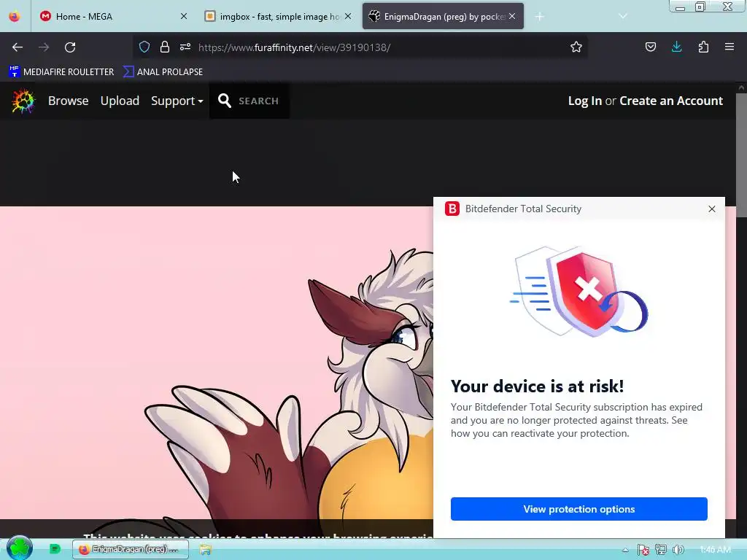Open a new tab with plus button
The height and width of the screenshot is (560, 747).
pyautogui.click(x=539, y=17)
